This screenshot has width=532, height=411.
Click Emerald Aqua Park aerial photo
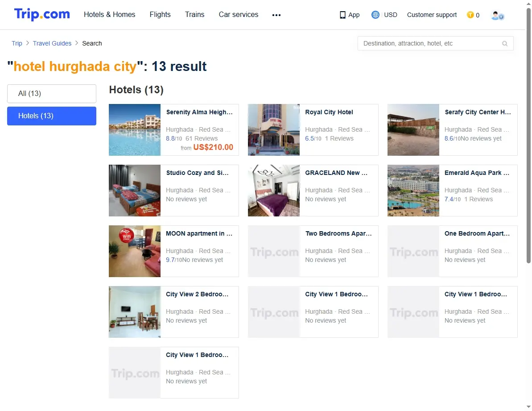coord(413,191)
